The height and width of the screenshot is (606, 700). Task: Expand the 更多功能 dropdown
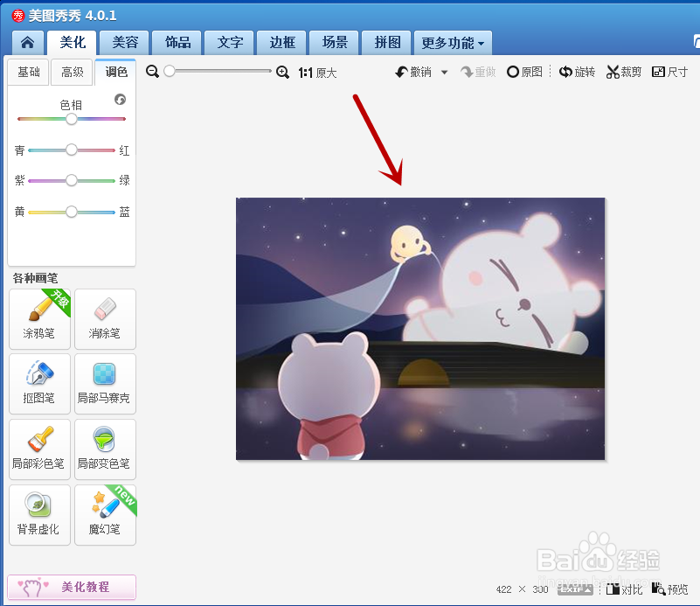[453, 43]
